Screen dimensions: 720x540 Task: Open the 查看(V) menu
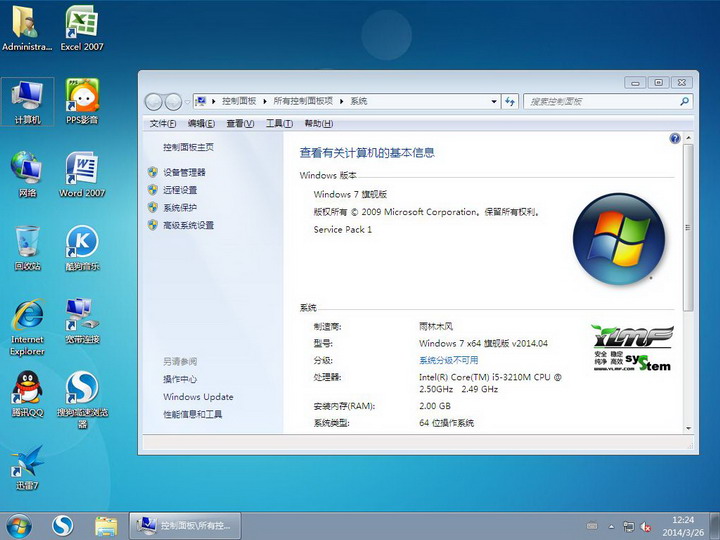coord(240,124)
